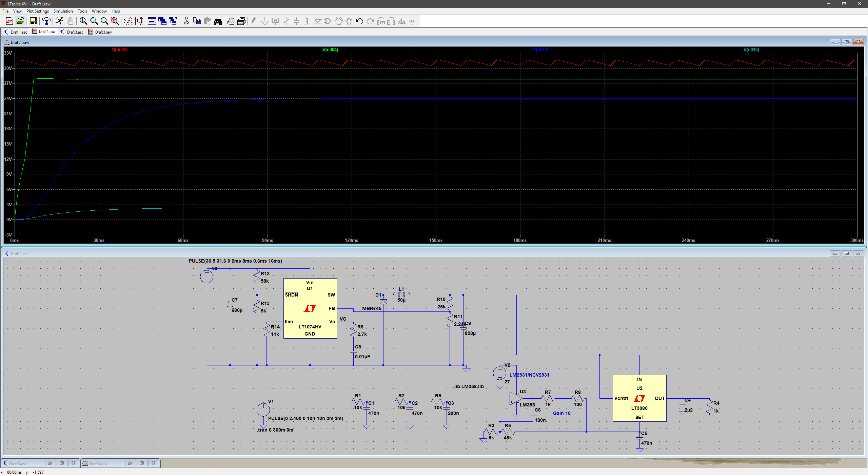Click the Copy icon in toolbar

tap(197, 21)
